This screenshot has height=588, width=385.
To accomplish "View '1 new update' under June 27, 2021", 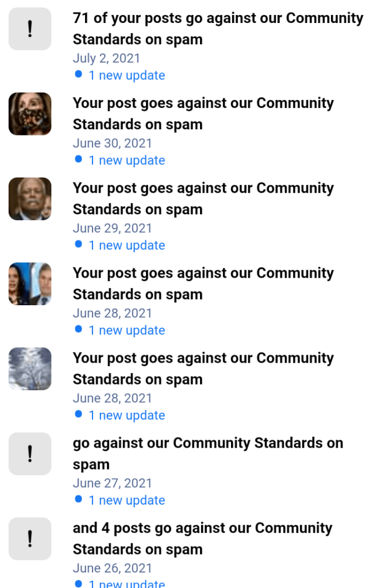I will coord(126,500).
